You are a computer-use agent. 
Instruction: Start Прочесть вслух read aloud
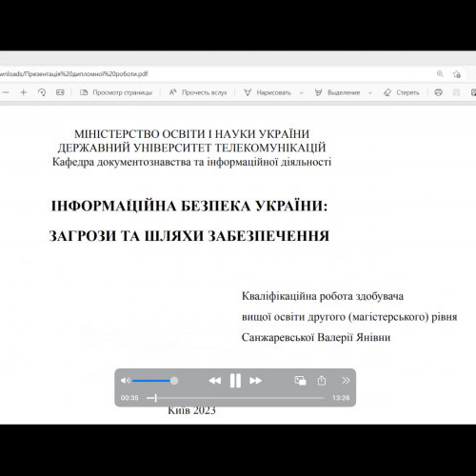point(198,92)
